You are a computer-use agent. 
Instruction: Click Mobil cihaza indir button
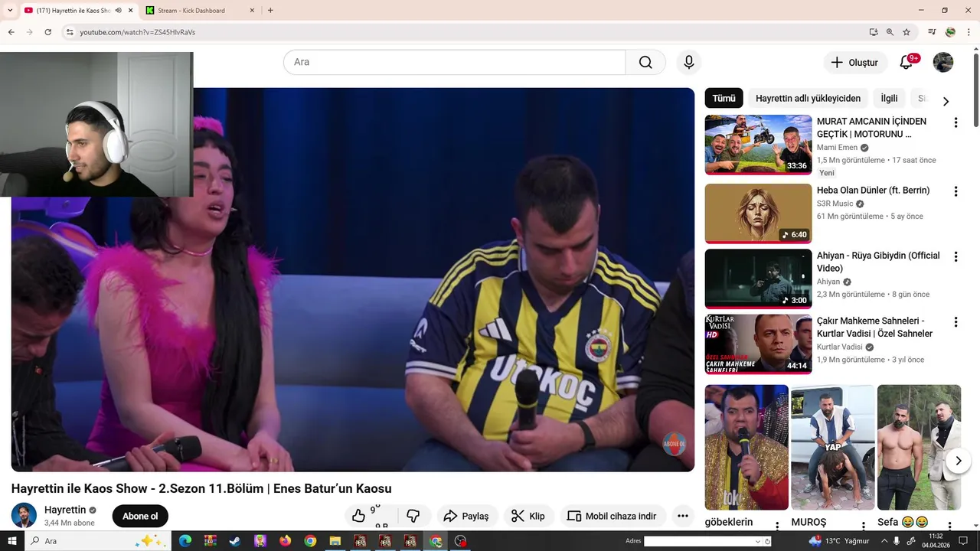612,516
